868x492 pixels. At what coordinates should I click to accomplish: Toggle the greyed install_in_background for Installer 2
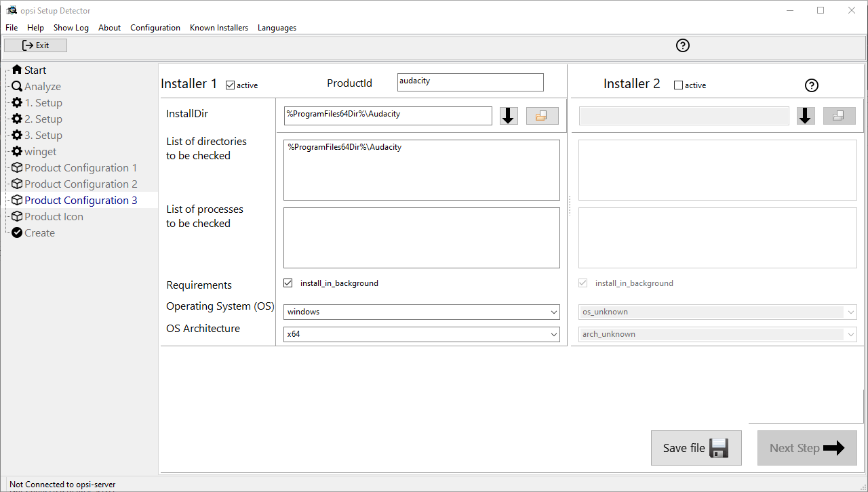(583, 283)
